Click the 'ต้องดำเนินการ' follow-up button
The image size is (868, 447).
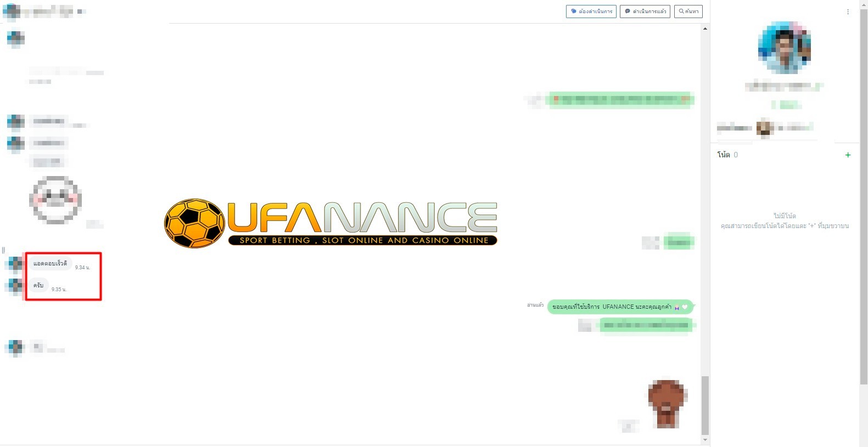pyautogui.click(x=591, y=12)
